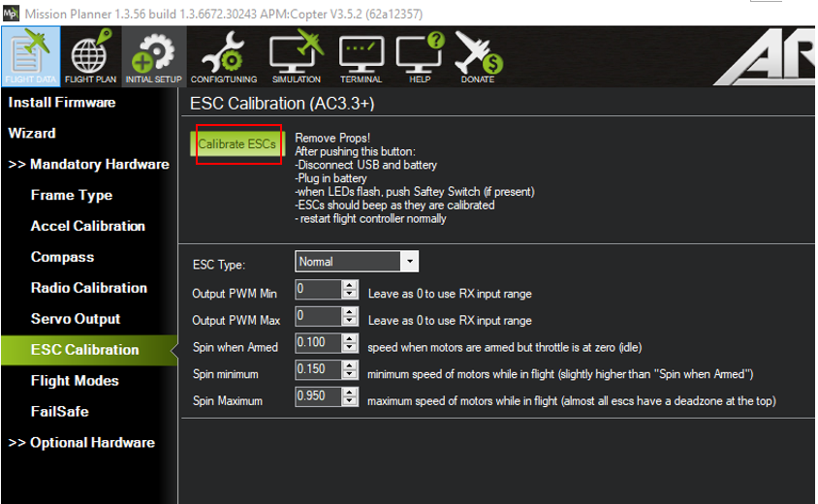
Task: Click the 'Remove Props!' warning text
Action: [x=332, y=138]
